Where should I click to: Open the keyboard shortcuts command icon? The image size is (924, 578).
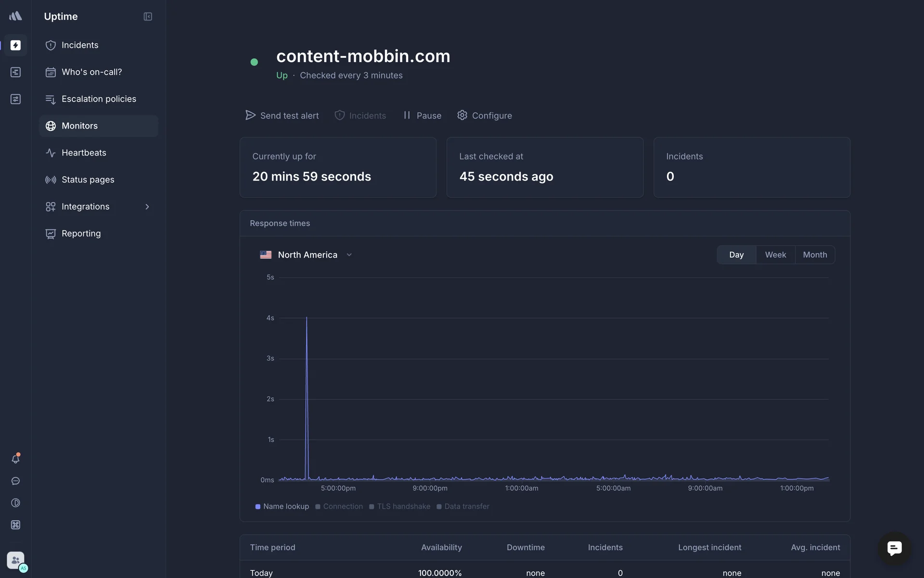click(15, 525)
